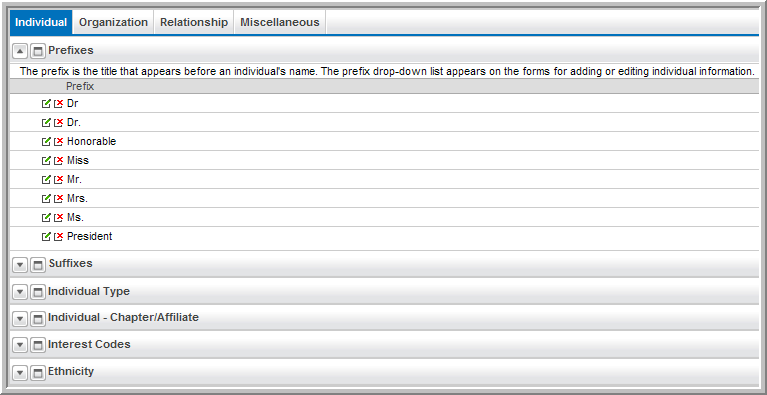Delete the President prefix
This screenshot has width=767, height=395.
pos(59,237)
